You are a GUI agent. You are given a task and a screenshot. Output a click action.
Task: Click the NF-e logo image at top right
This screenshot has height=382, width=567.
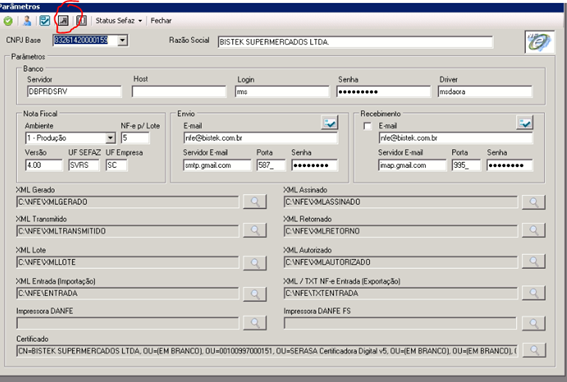coord(540,42)
